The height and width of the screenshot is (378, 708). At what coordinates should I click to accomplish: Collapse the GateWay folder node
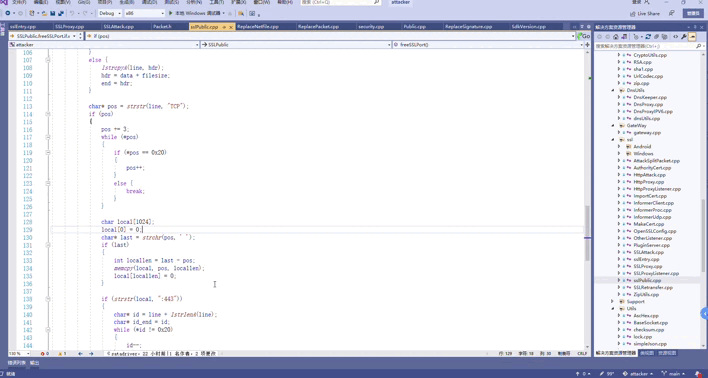coord(613,126)
